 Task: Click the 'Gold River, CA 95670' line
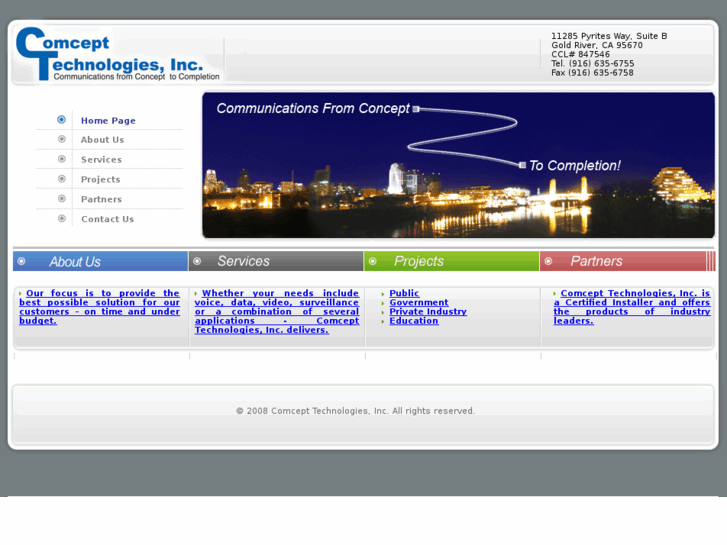[597, 45]
